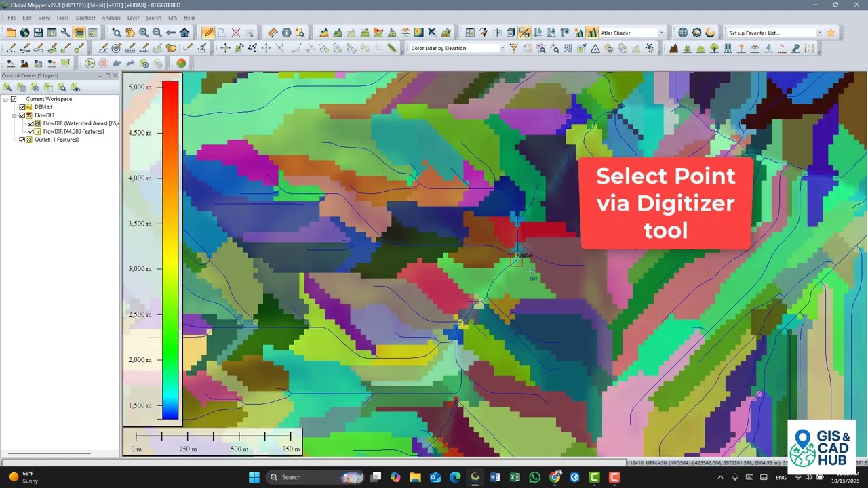Screen dimensions: 868x488
Task: Toggle the DEM.tif layer checkbox
Action: click(22, 107)
